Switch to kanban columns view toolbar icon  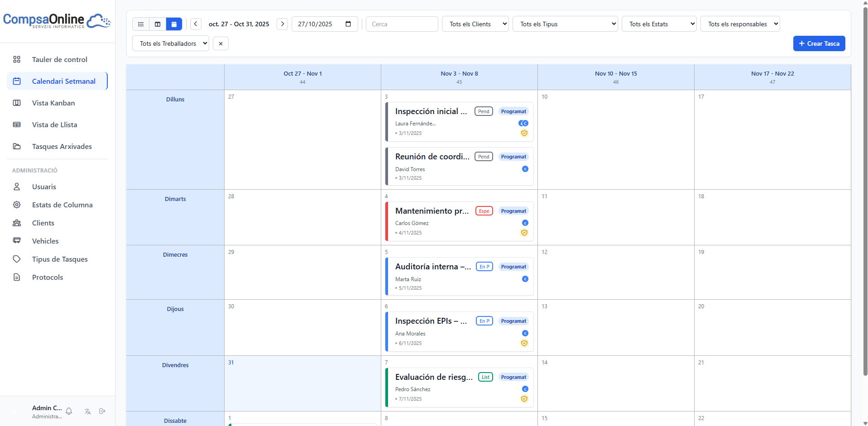pyautogui.click(x=158, y=24)
